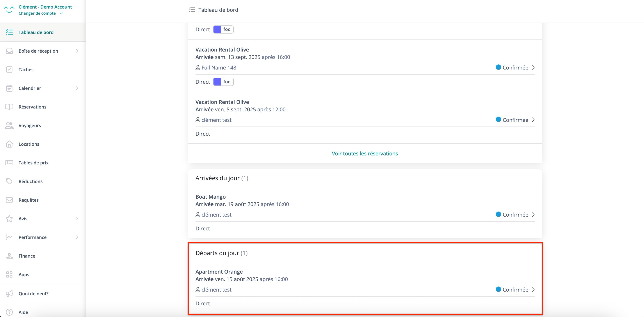Screen dimensions: 644x317
Task: Open the Boîte de réception inbox icon
Action: [x=9, y=51]
